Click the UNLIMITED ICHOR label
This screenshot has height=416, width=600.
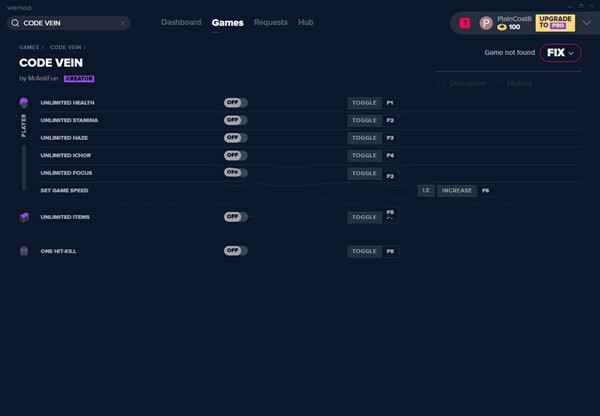(66, 156)
